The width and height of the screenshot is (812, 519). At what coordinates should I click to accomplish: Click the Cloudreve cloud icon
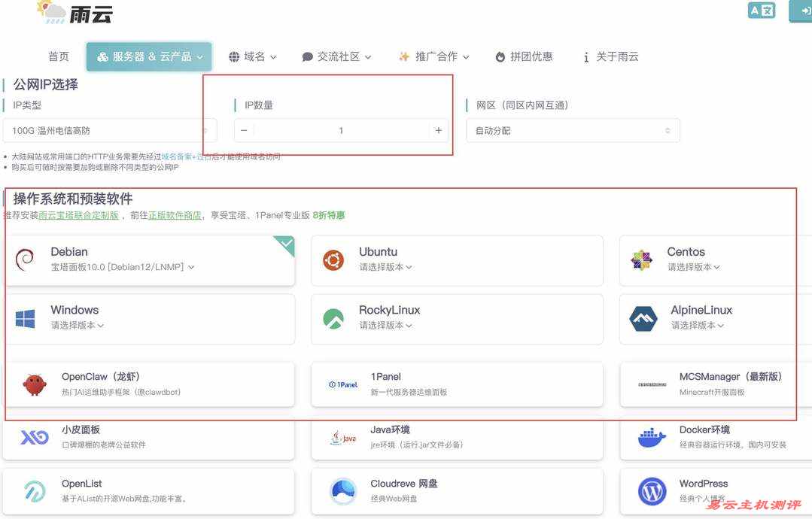343,491
